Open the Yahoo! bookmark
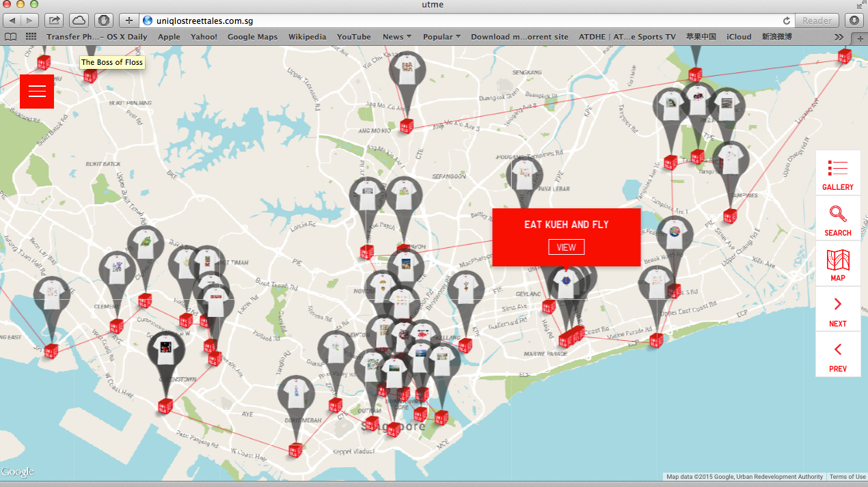Image resolution: width=868 pixels, height=487 pixels. [204, 37]
